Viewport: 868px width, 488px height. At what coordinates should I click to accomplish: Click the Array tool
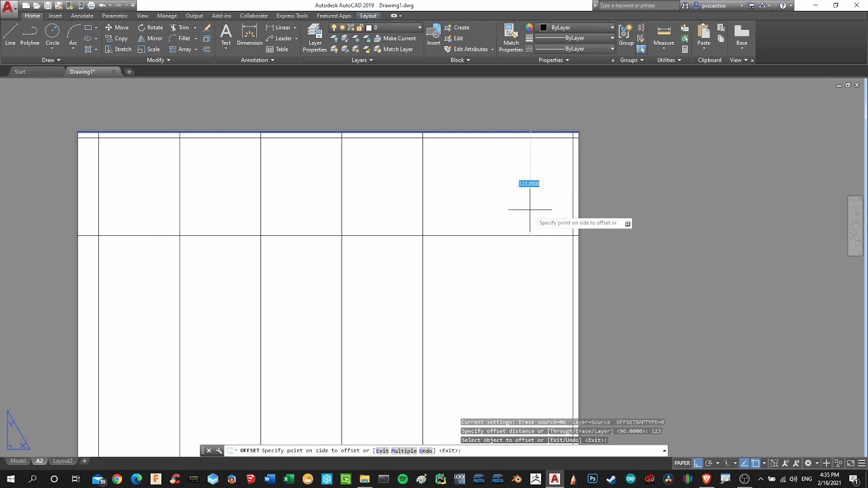click(180, 49)
